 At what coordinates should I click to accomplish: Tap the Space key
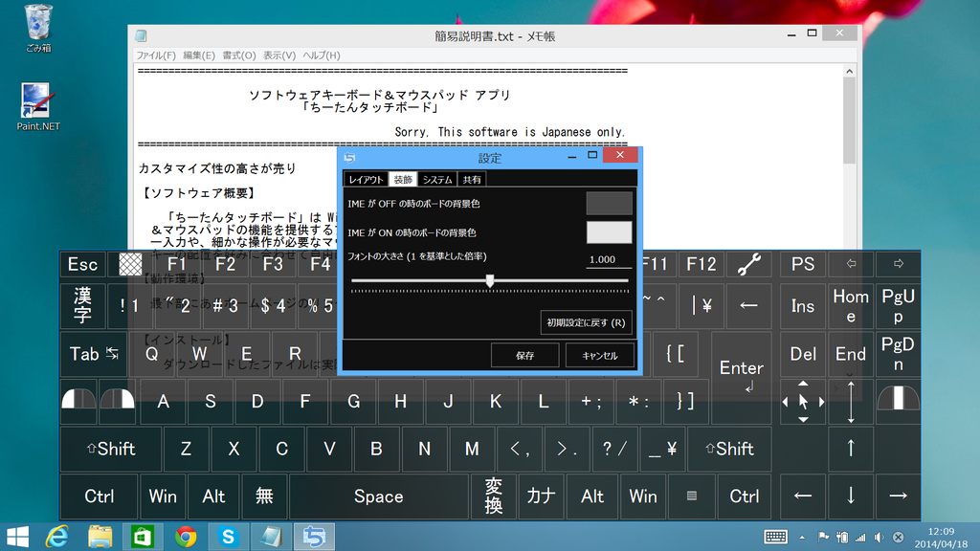point(378,496)
